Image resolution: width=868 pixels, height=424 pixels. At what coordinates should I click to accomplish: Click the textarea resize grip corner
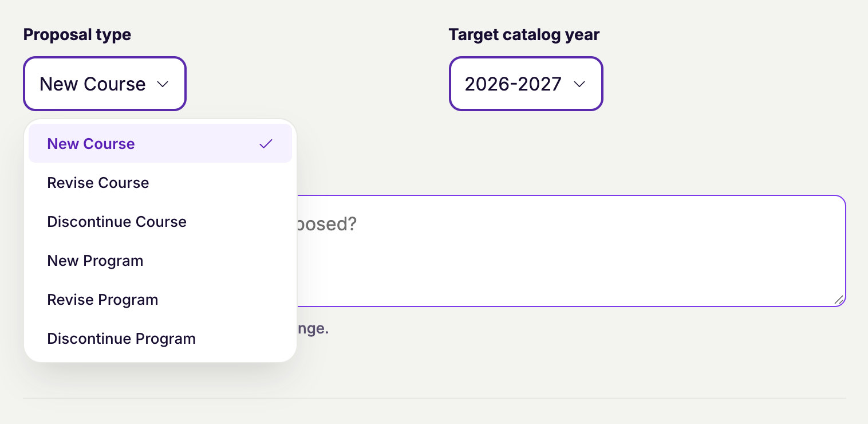(839, 300)
